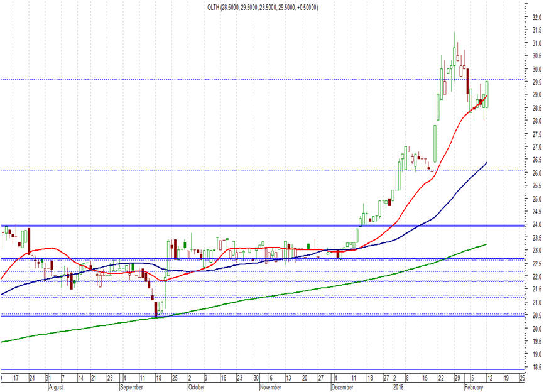This screenshot has height=392, width=544.
Task: Select the 31.5 price axis label
Action: coord(537,31)
